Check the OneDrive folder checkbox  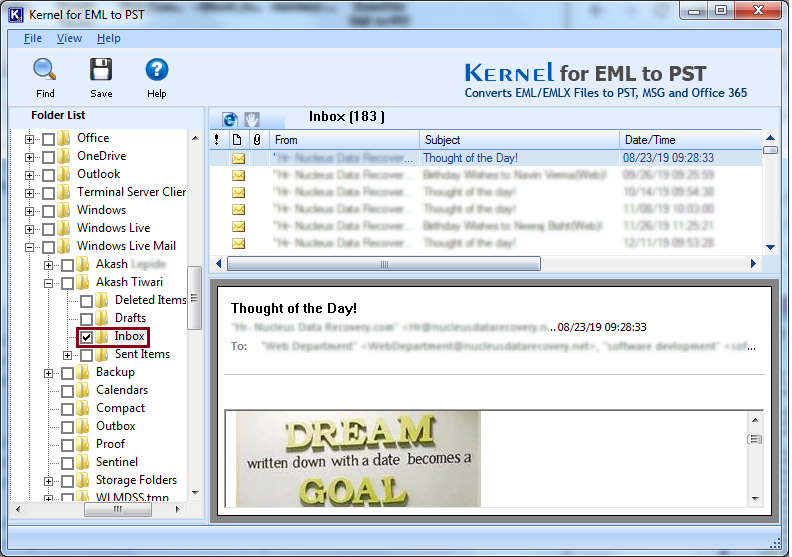click(48, 158)
